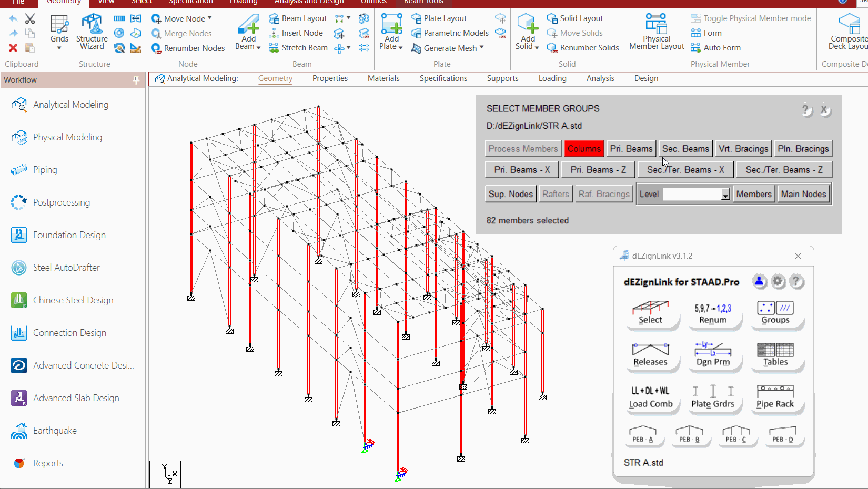Click the Members button
The width and height of the screenshot is (868, 489).
click(x=754, y=194)
